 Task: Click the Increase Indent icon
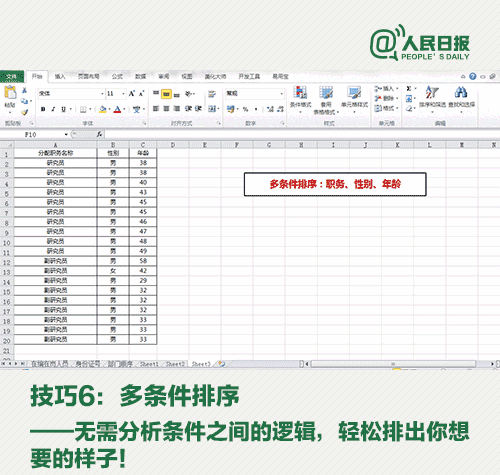(198, 109)
